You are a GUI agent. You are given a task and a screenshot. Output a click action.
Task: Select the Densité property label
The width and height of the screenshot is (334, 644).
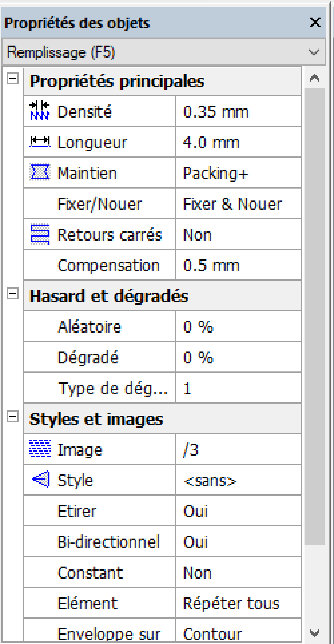85,111
